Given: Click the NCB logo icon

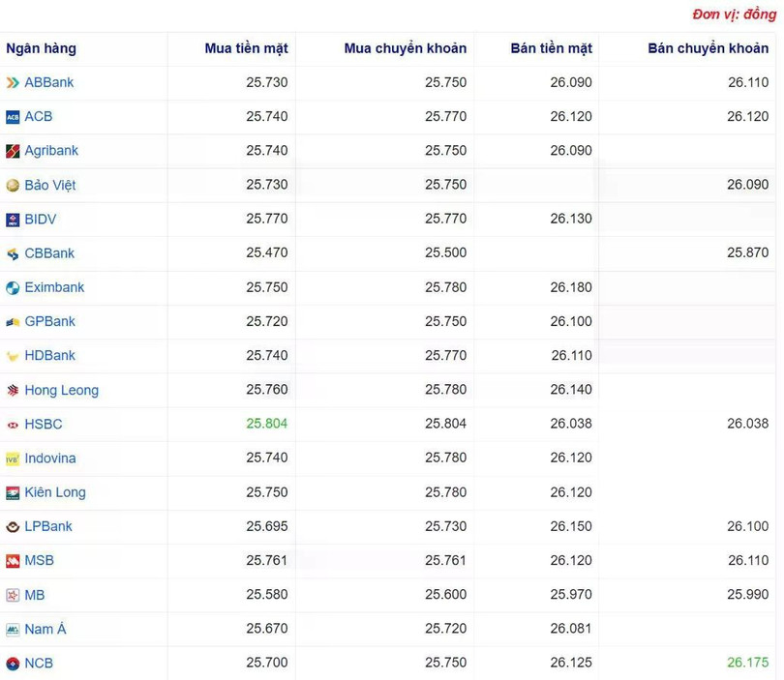Looking at the screenshot, I should [13, 664].
